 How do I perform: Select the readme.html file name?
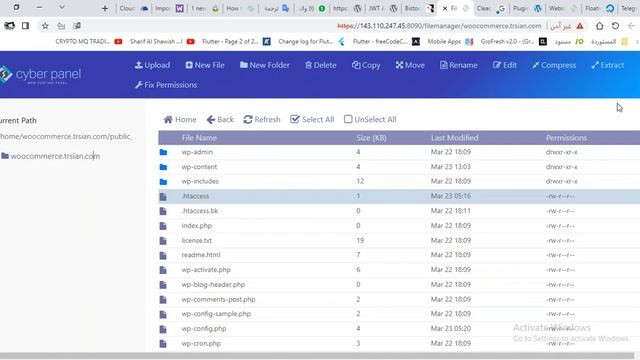pyautogui.click(x=201, y=255)
